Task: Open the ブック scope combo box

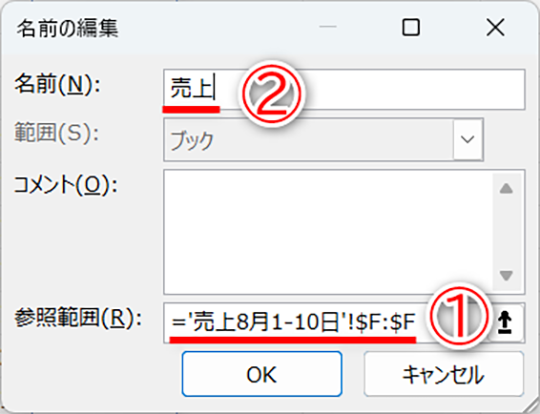Action: [323, 139]
